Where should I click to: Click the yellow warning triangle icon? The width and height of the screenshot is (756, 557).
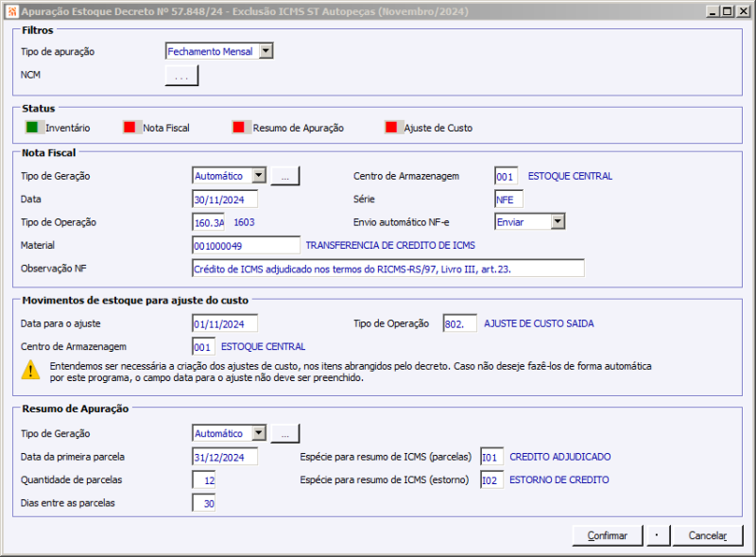click(x=31, y=370)
